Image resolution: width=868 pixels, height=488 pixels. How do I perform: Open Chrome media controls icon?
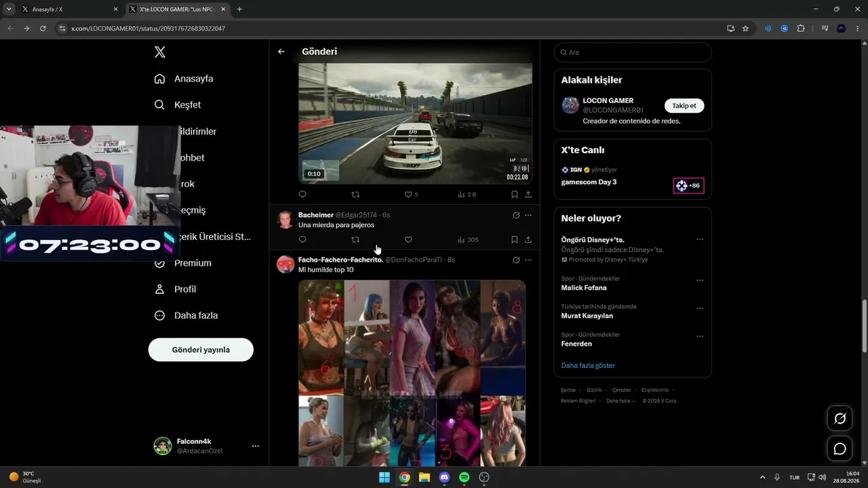click(x=825, y=28)
